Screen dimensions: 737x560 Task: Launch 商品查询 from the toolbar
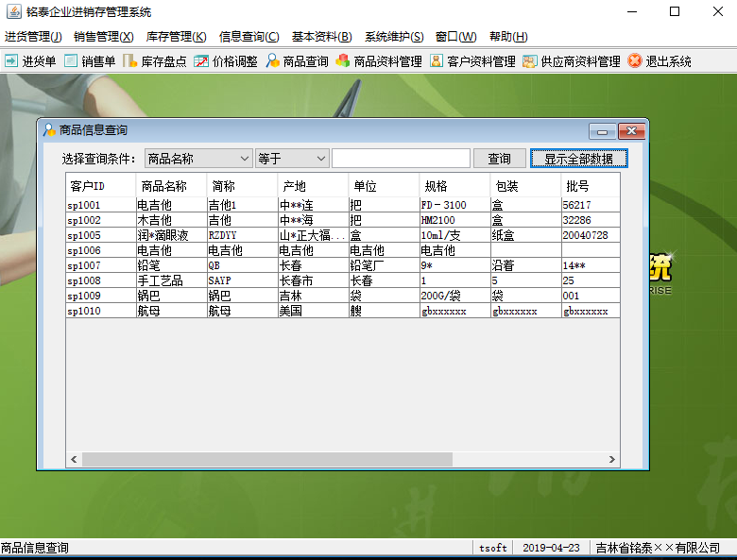point(297,61)
